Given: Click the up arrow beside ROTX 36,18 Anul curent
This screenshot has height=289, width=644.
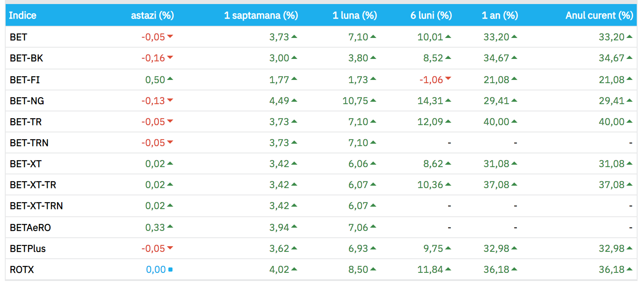Looking at the screenshot, I should pos(629,269).
